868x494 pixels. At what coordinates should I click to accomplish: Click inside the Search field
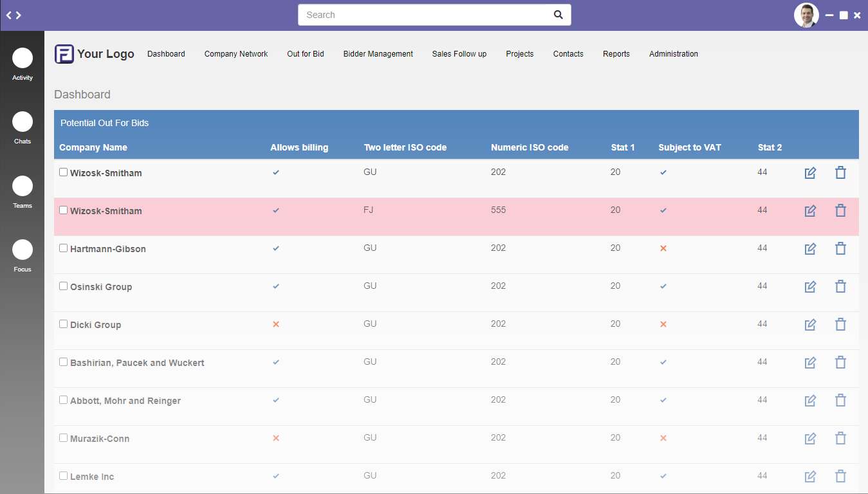[x=425, y=15]
